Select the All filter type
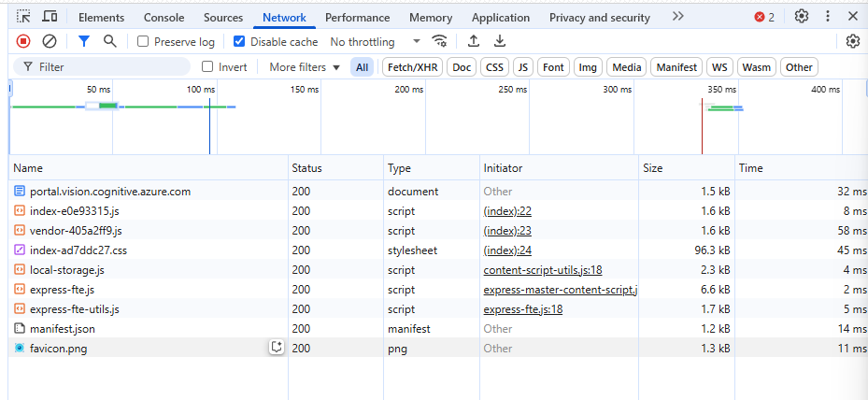 click(362, 67)
